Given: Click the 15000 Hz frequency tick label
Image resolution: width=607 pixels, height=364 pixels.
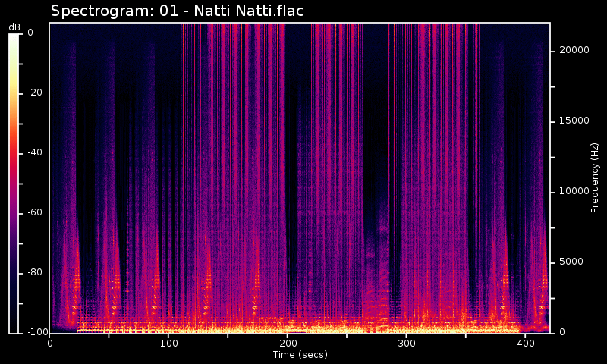Looking at the screenshot, I should click(x=574, y=121).
